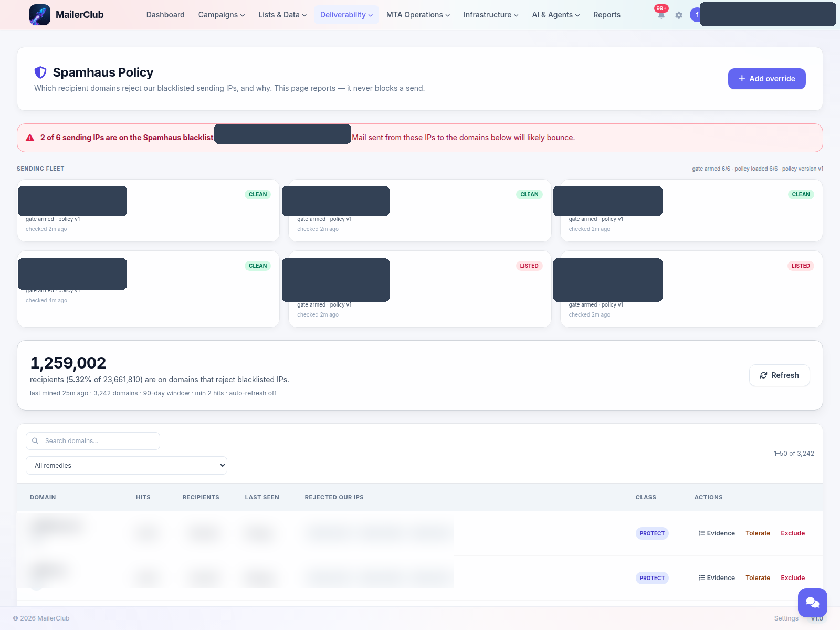Open Evidence for the second domain row
The width and height of the screenshot is (840, 630).
717,578
